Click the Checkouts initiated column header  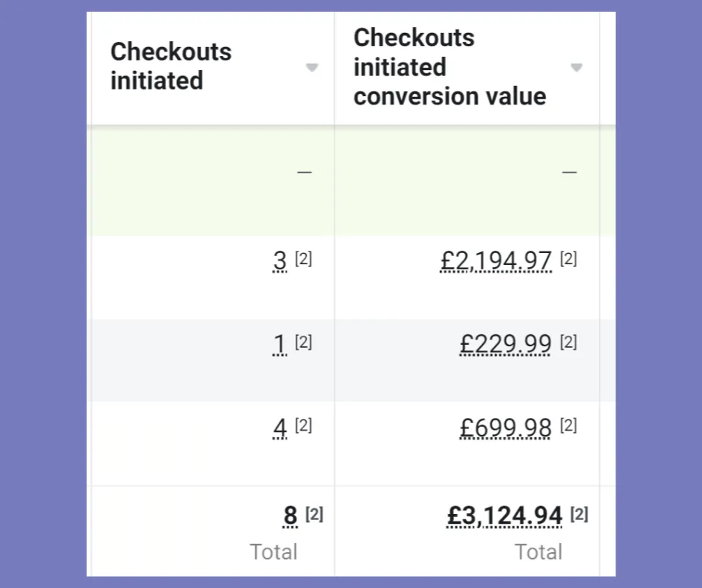click(171, 66)
